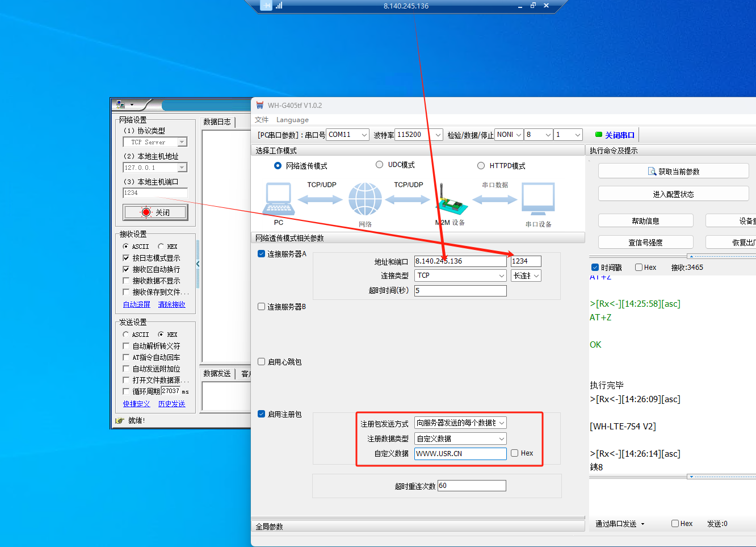Click the WH-G405tf app icon in its title bar

point(260,105)
